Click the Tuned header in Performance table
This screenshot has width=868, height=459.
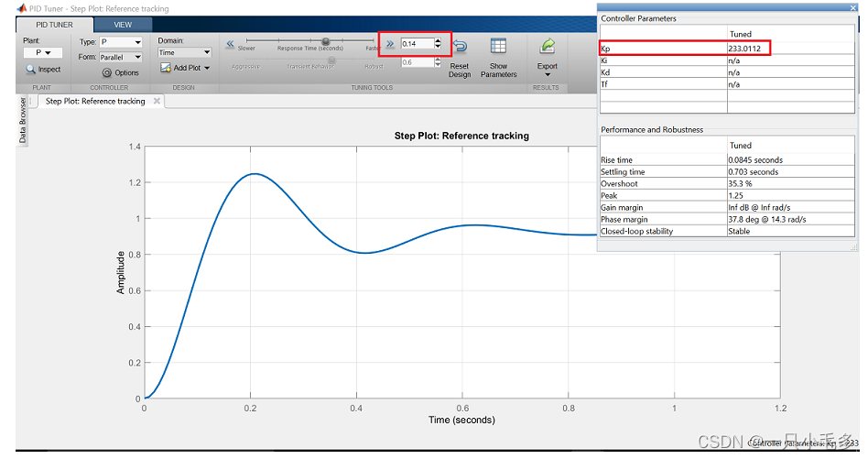click(740, 146)
